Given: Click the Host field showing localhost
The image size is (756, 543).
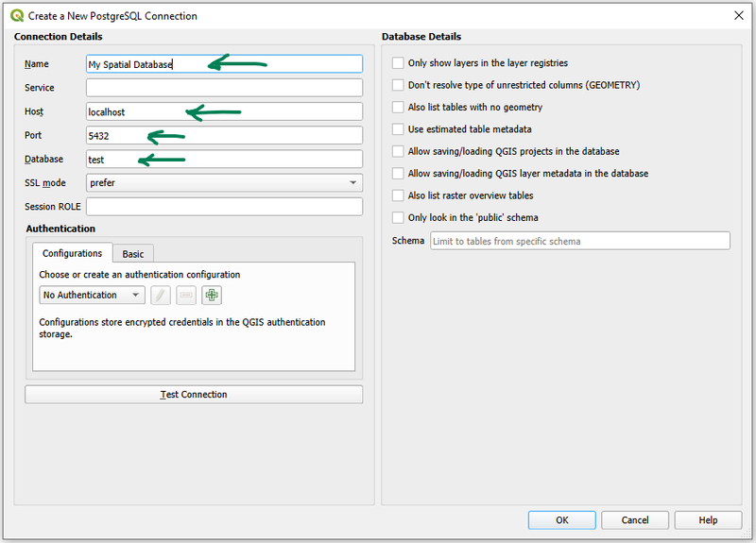Looking at the screenshot, I should [224, 111].
